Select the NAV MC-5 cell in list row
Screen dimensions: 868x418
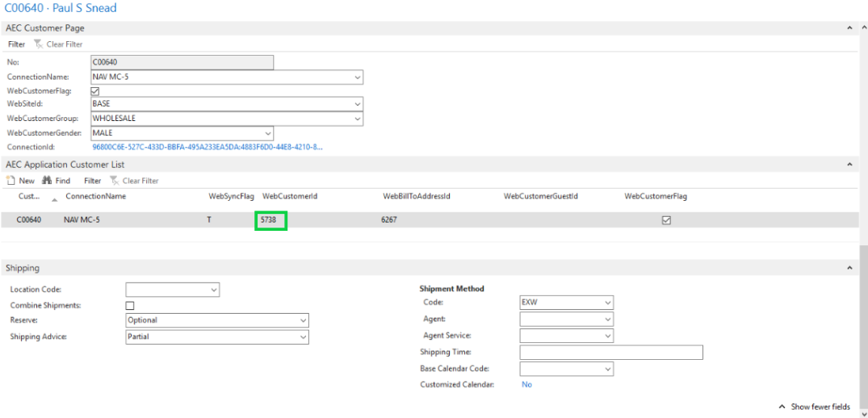click(x=82, y=220)
